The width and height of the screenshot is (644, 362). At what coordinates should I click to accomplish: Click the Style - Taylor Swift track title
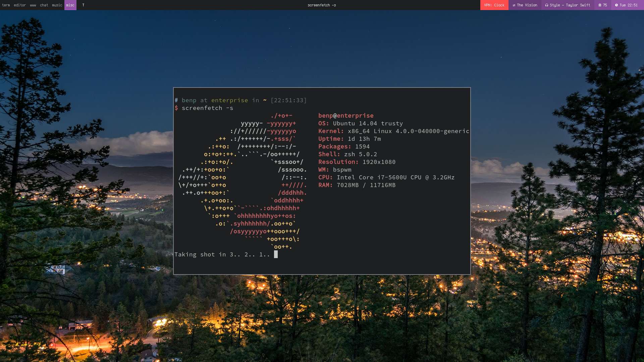[x=570, y=5]
